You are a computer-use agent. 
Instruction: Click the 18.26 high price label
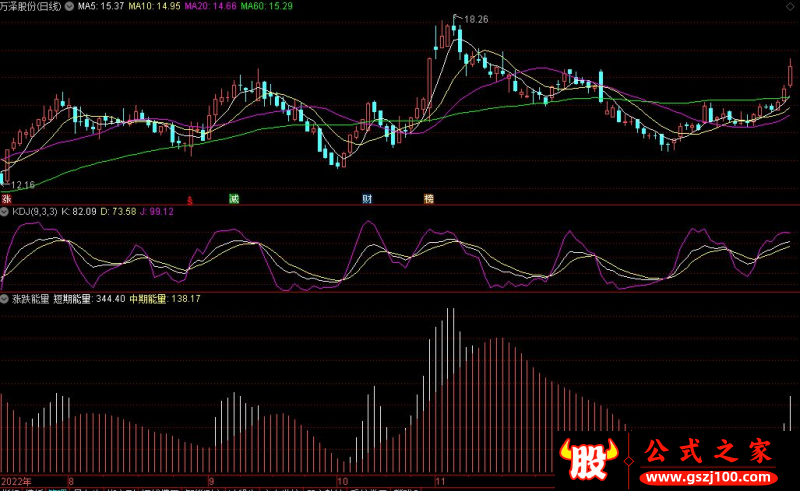click(477, 19)
